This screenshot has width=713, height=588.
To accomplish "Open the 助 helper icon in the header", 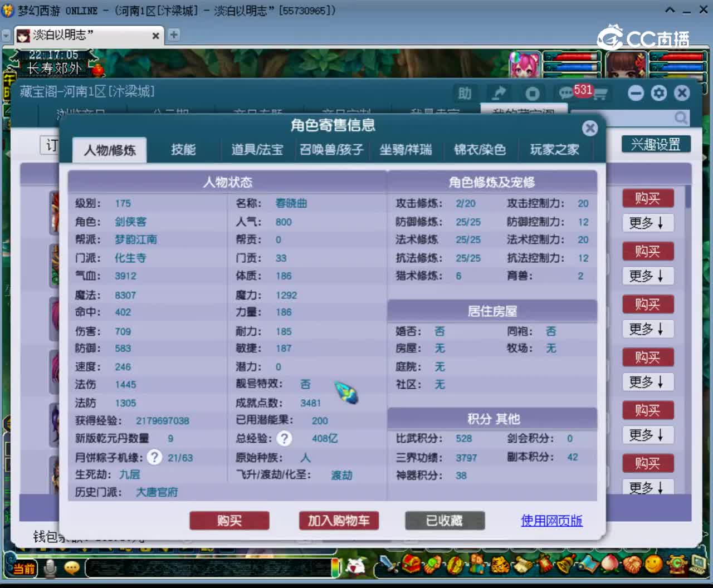I will point(465,93).
